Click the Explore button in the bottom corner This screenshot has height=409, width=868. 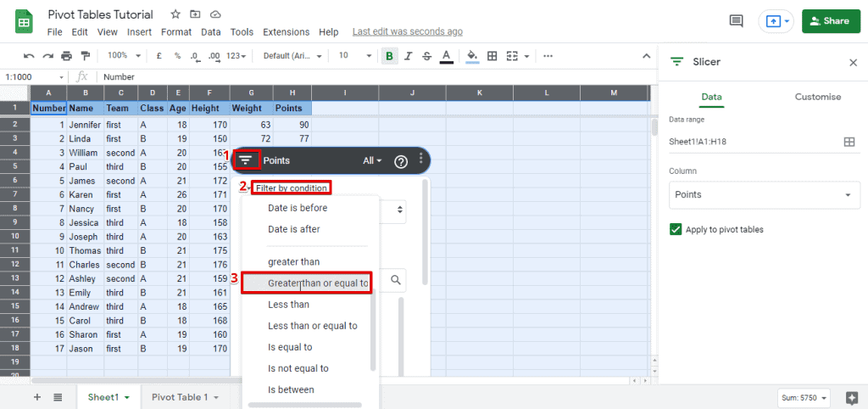click(x=851, y=398)
